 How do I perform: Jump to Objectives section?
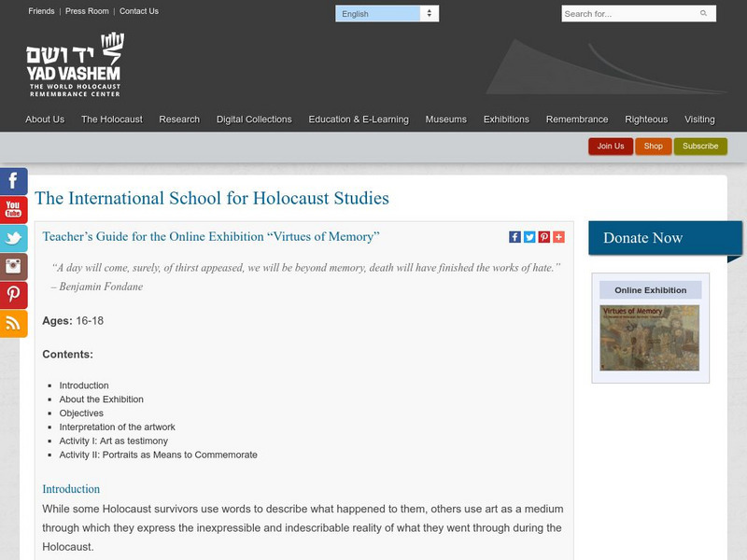81,413
